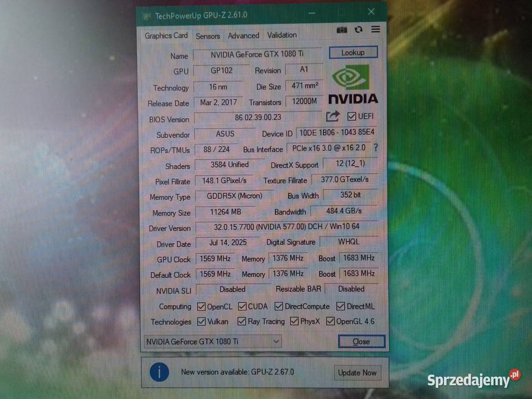Screen dimensions: 532x399
Task: Click the Technology field 16 nm
Action: point(218,87)
